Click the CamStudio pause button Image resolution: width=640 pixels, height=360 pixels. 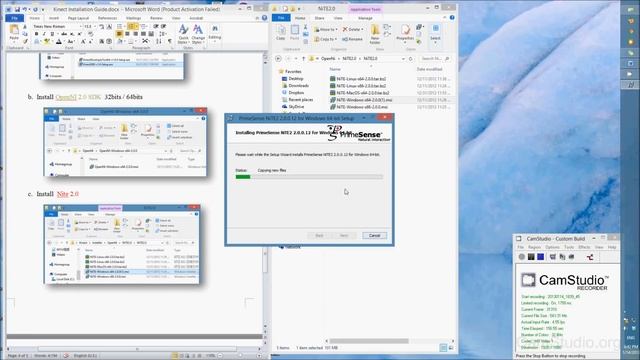click(x=531, y=257)
